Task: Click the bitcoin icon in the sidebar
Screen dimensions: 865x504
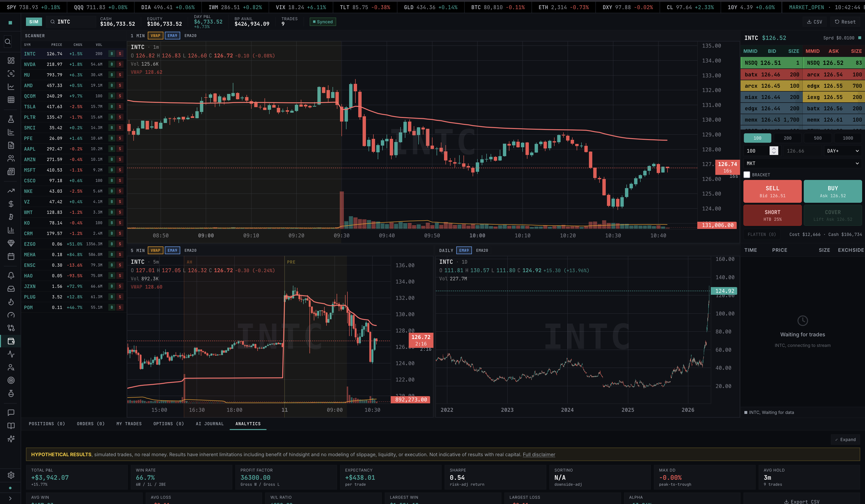Action: (11, 217)
